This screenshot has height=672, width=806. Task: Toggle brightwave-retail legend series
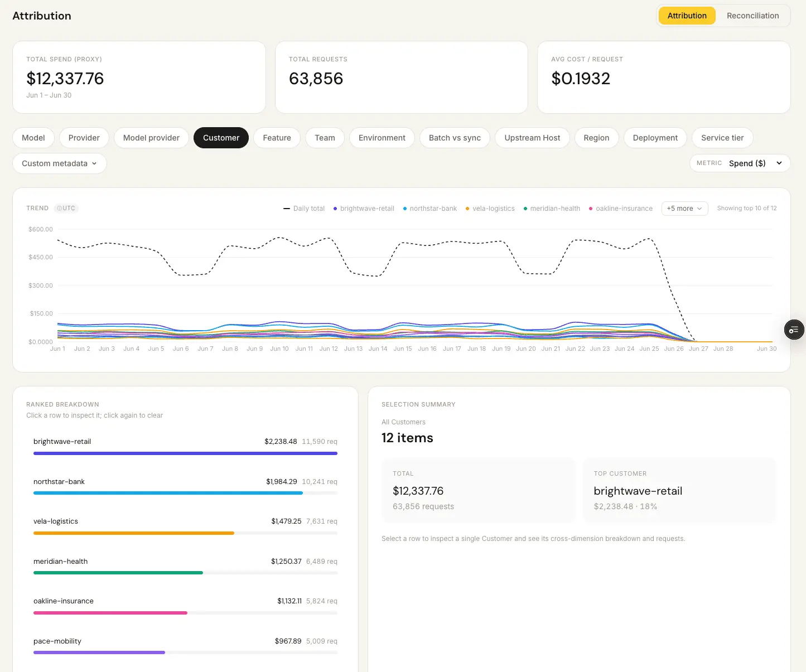[364, 209]
